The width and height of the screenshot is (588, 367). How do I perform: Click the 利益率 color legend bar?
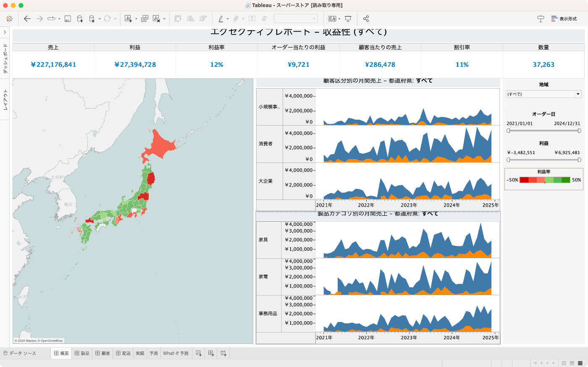coord(545,180)
